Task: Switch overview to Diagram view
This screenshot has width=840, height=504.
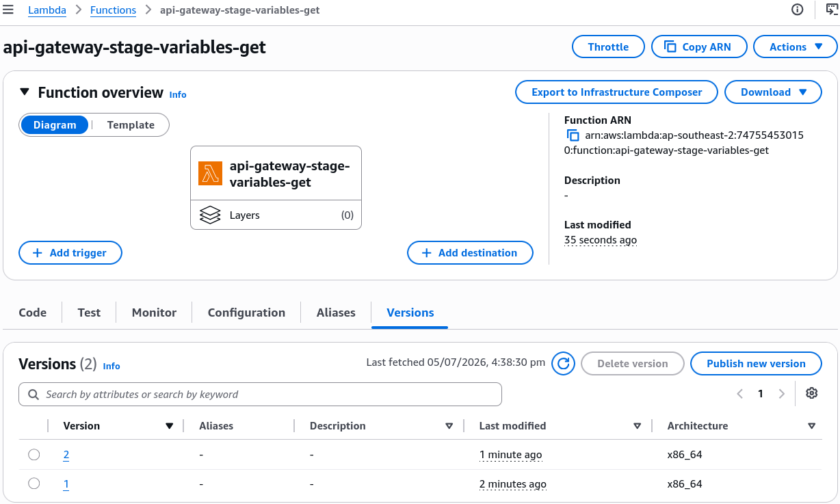Action: (x=55, y=125)
